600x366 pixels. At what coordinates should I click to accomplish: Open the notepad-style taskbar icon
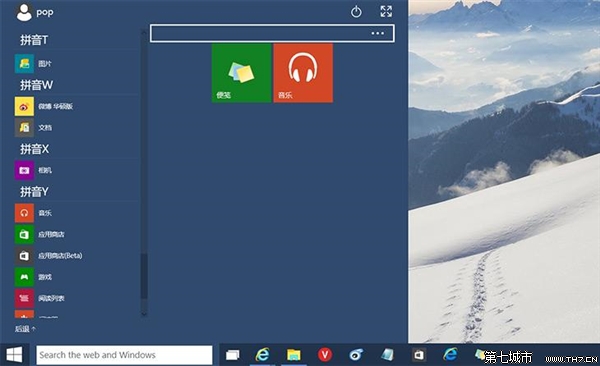[387, 355]
